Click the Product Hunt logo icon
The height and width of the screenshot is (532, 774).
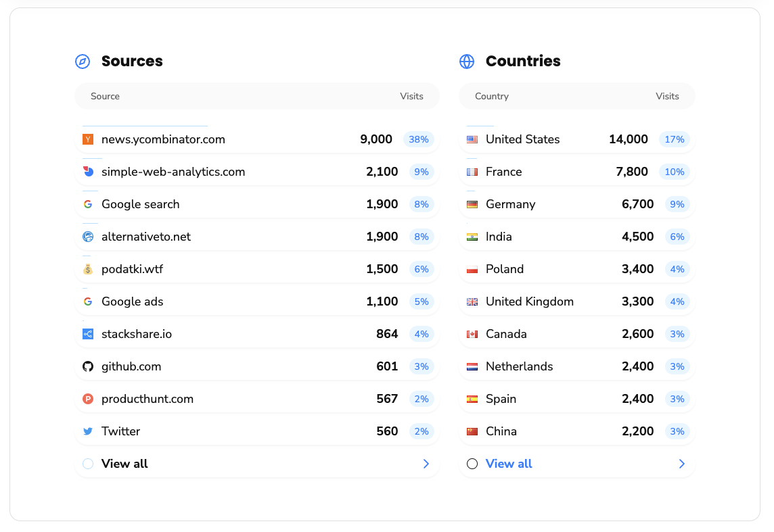pos(88,399)
